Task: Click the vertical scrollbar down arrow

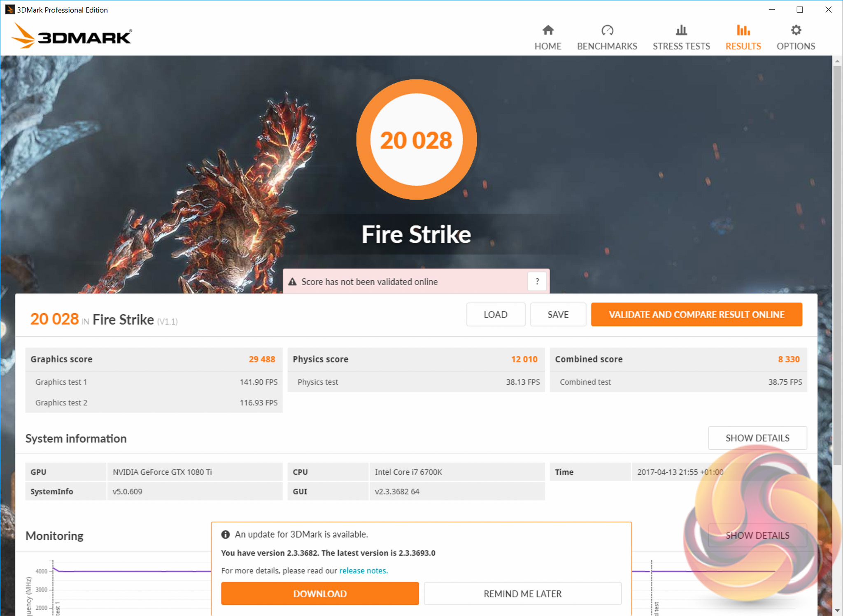Action: (837, 611)
